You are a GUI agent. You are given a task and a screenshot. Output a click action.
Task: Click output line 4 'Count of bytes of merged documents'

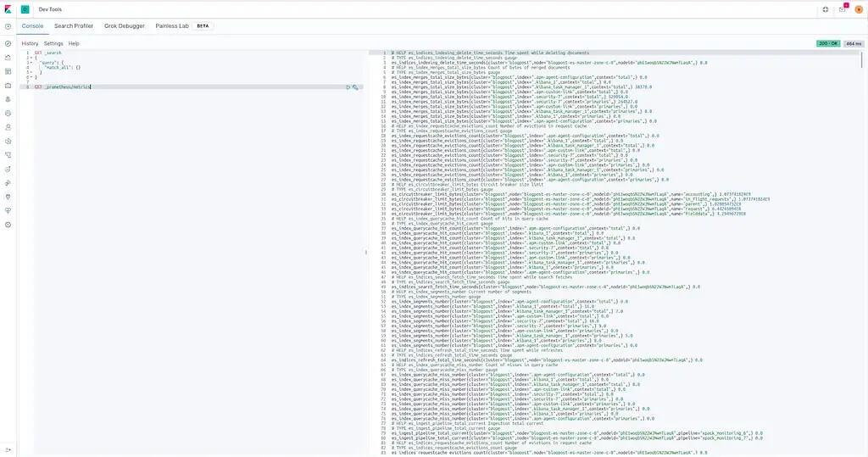click(480, 68)
